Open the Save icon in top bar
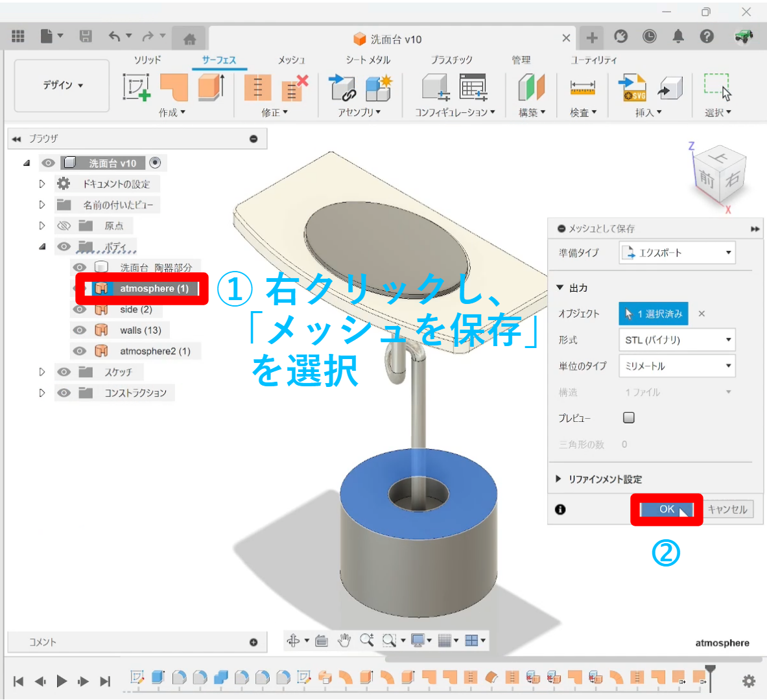The width and height of the screenshot is (767, 700). click(86, 36)
